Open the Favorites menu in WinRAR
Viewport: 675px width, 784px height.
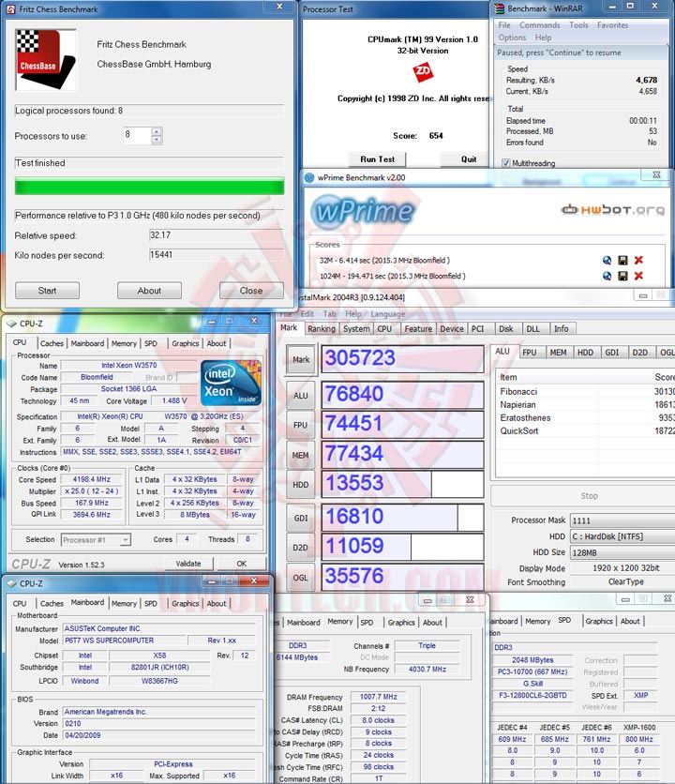612,25
